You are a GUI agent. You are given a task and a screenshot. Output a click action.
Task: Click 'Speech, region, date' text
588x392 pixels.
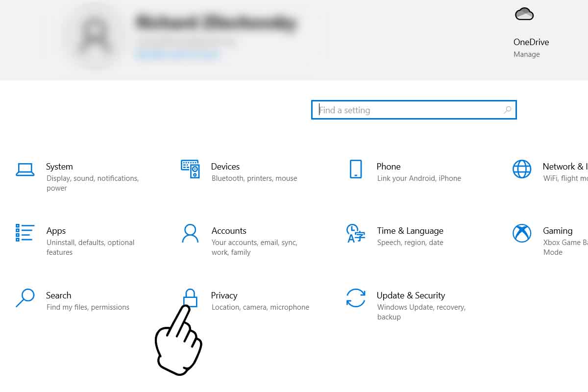(x=410, y=243)
